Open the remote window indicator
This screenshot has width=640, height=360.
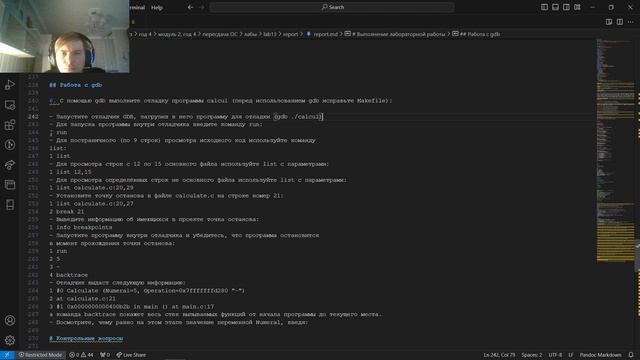(7, 355)
